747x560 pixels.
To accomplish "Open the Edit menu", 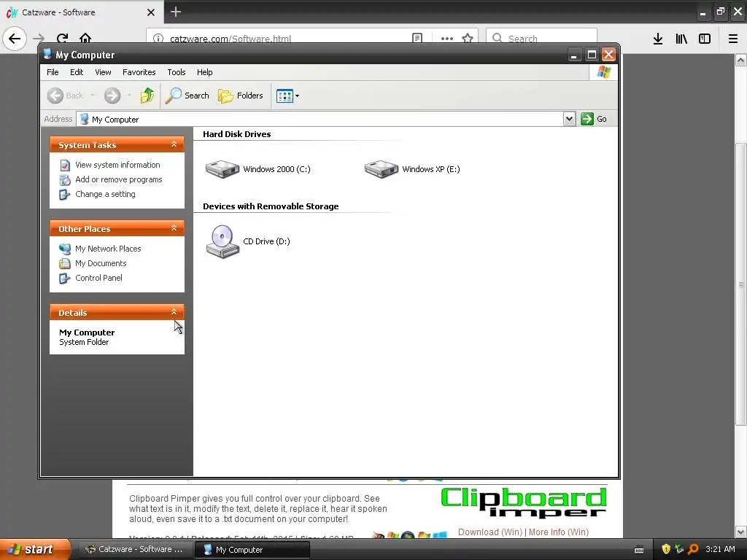I will (x=77, y=72).
